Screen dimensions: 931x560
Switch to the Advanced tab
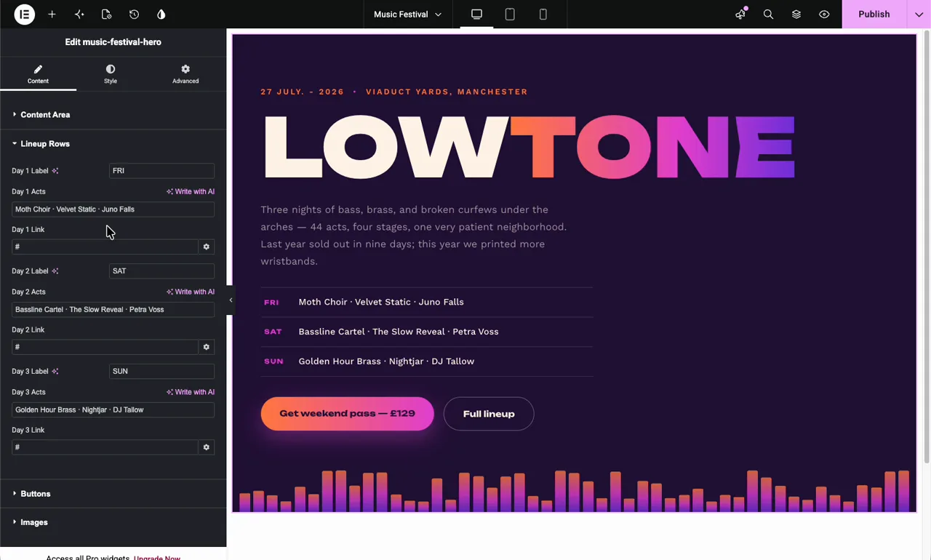185,73
